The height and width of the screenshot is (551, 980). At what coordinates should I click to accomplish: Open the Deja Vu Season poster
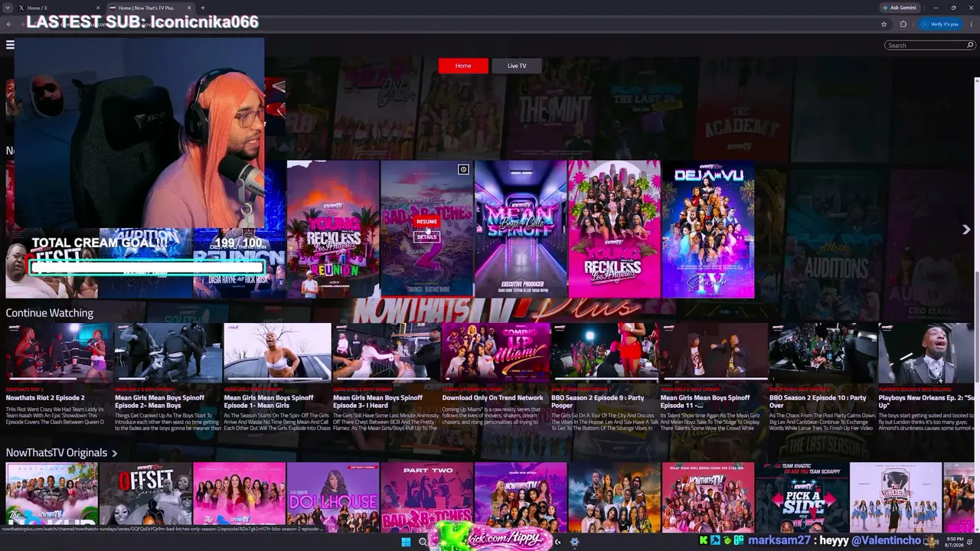708,229
